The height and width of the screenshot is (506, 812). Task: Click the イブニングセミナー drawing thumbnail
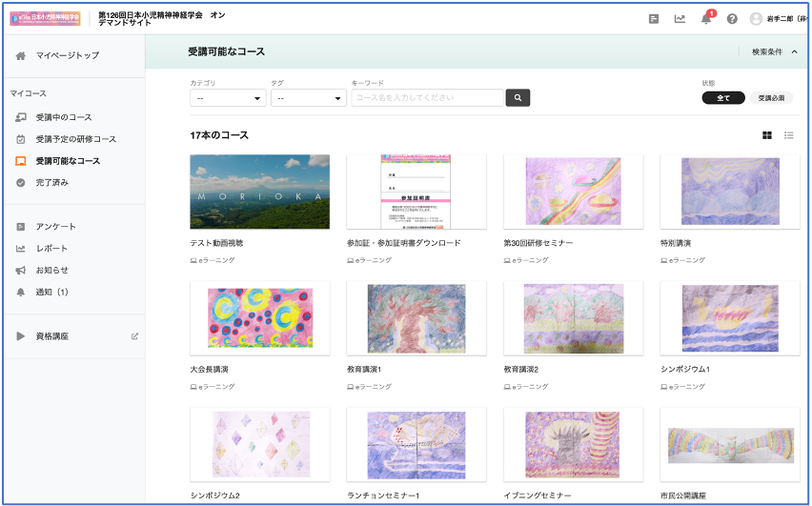pyautogui.click(x=574, y=444)
